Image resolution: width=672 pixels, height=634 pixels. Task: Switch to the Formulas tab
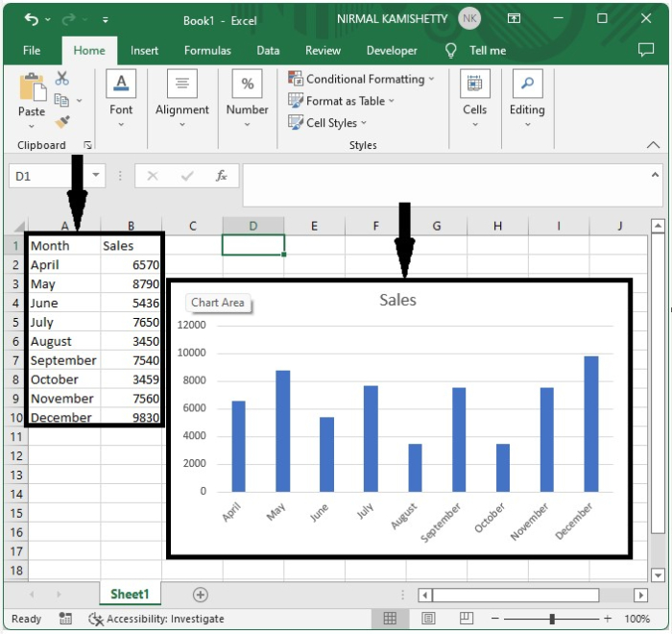[x=207, y=51]
